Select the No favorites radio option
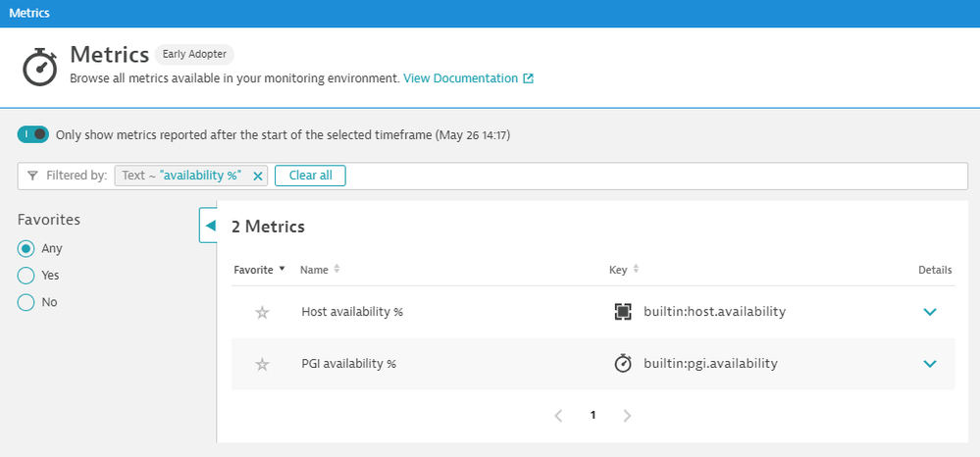The height and width of the screenshot is (457, 980). 26,302
